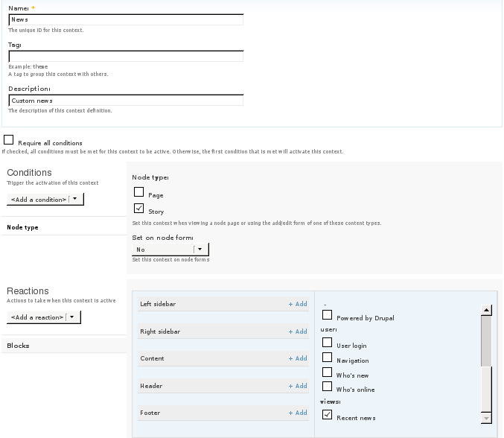
Task: Open the Add a condition dropdown
Action: [x=45, y=200]
